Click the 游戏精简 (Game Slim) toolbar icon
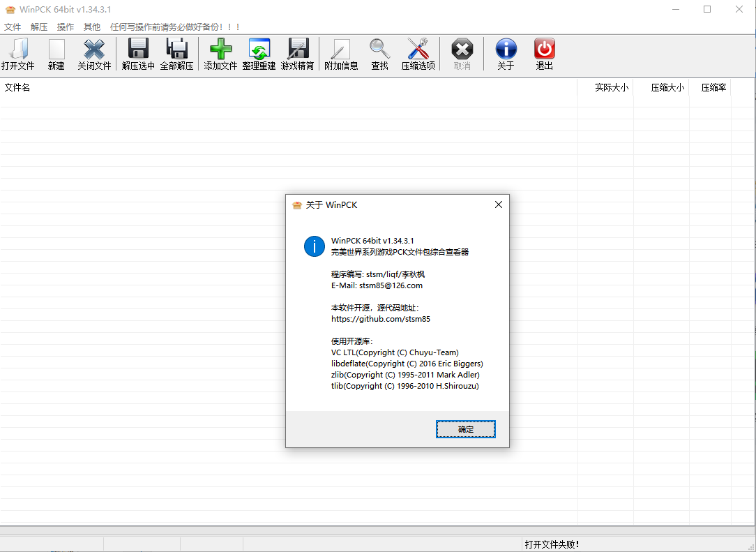The image size is (756, 552). point(297,50)
